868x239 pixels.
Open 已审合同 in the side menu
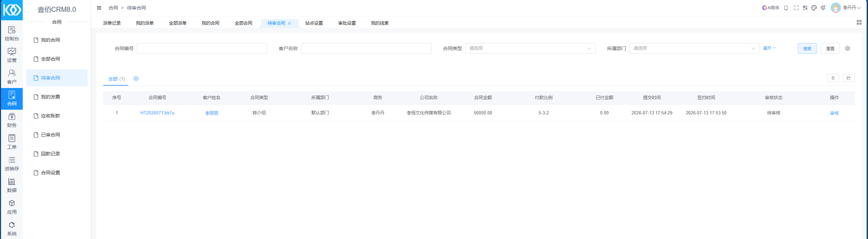coord(57,135)
